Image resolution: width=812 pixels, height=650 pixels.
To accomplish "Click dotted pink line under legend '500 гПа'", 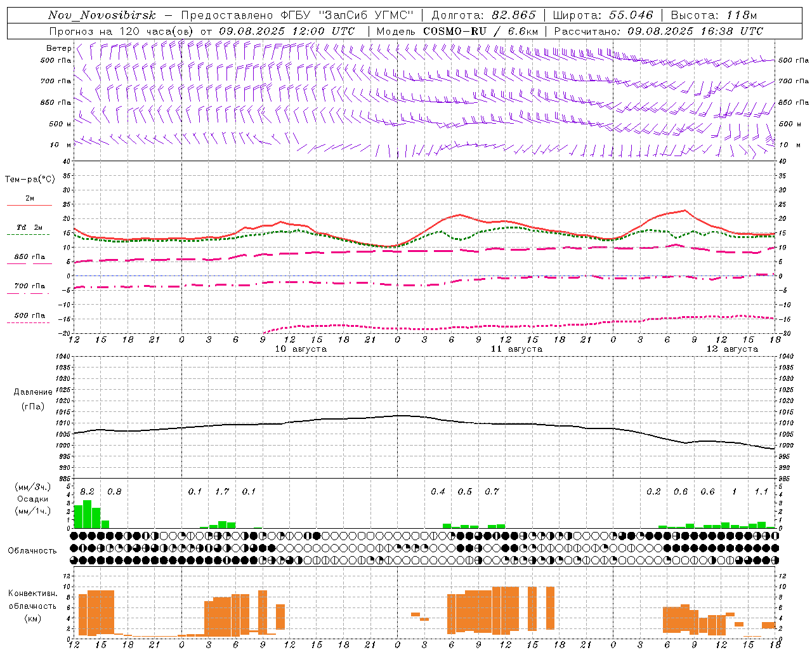I will tap(29, 322).
